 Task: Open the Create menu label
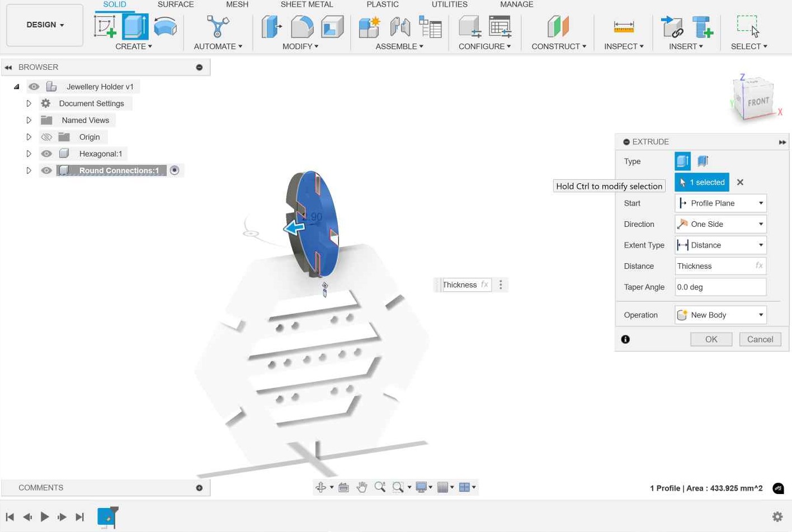134,46
